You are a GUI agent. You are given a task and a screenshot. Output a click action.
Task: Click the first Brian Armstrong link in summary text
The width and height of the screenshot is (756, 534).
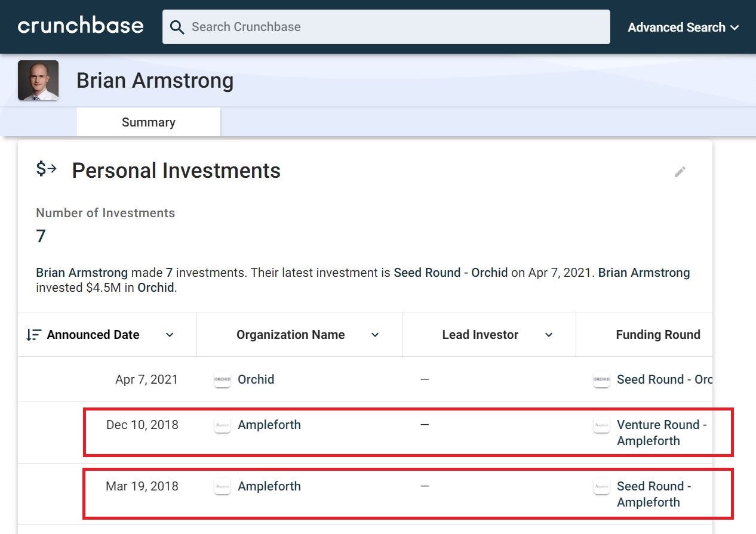[82, 273]
